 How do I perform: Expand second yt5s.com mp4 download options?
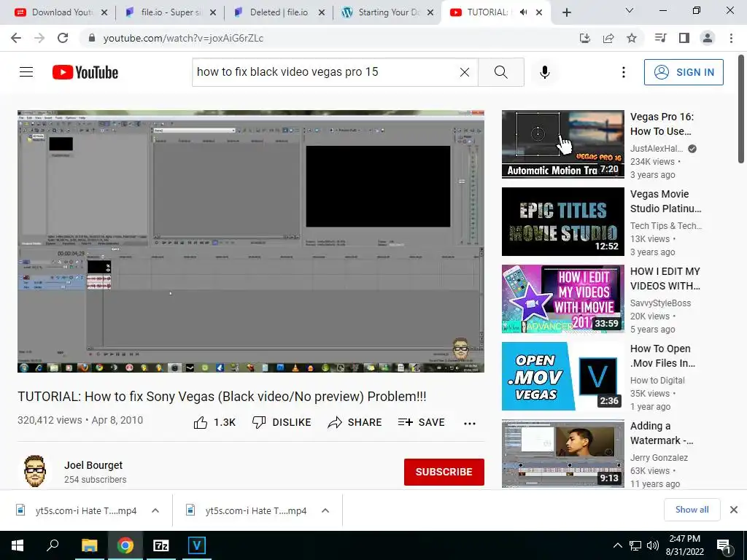pyautogui.click(x=325, y=510)
